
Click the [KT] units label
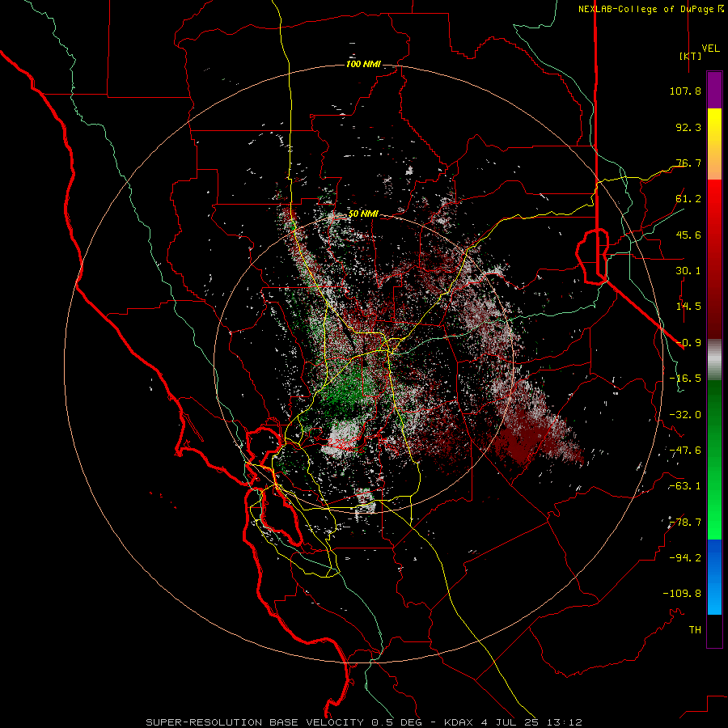point(691,56)
